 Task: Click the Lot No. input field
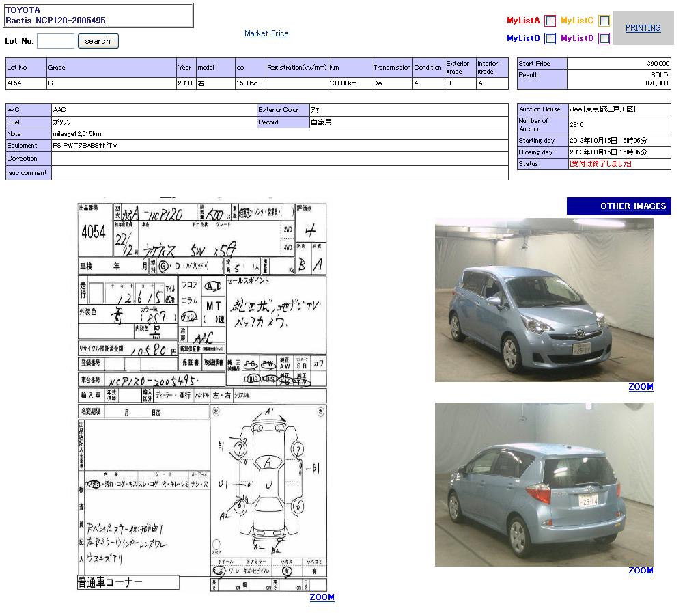(55, 41)
